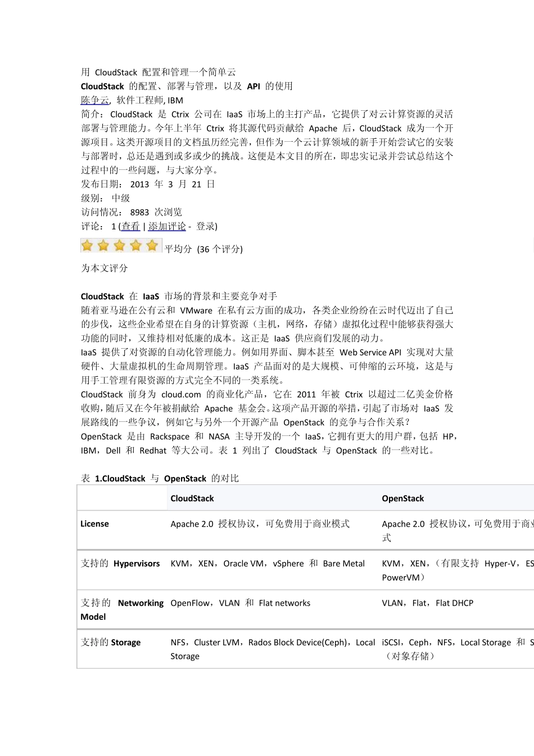Select title text 用 CloudStack 配置和管理一个简单云
The width and height of the screenshot is (534, 756).
click(159, 72)
